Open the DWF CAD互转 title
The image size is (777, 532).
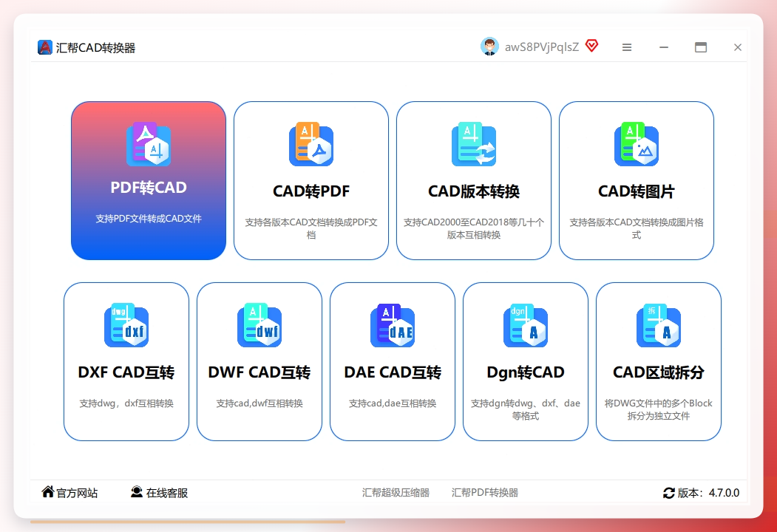(x=259, y=372)
